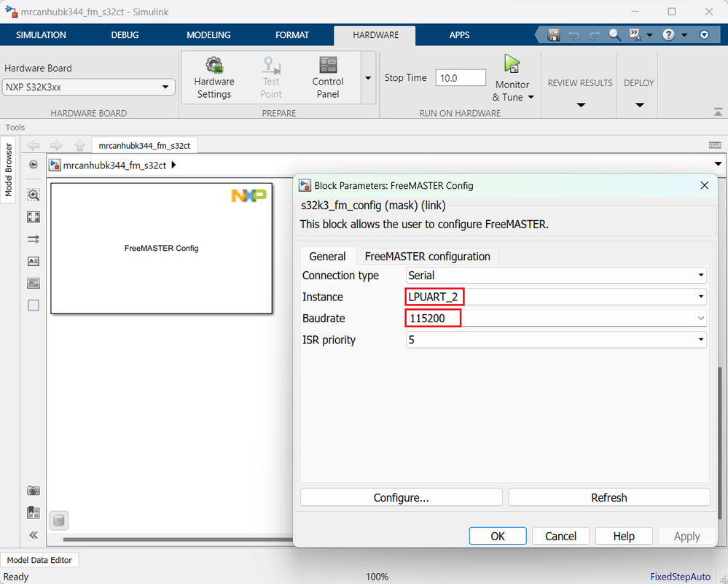The image size is (728, 584).
Task: Click the favorite commands icon
Action: click(635, 35)
